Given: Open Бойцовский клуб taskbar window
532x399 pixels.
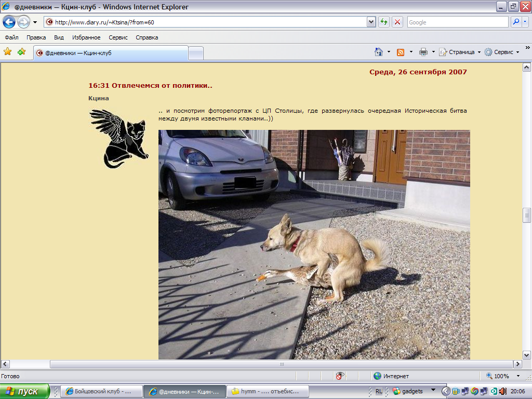Looking at the screenshot, I should [102, 391].
